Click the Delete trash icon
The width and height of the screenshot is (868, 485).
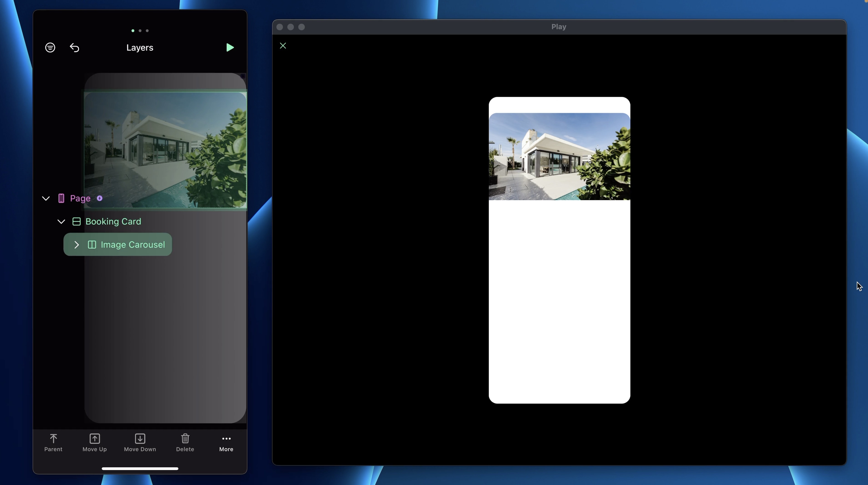(185, 439)
